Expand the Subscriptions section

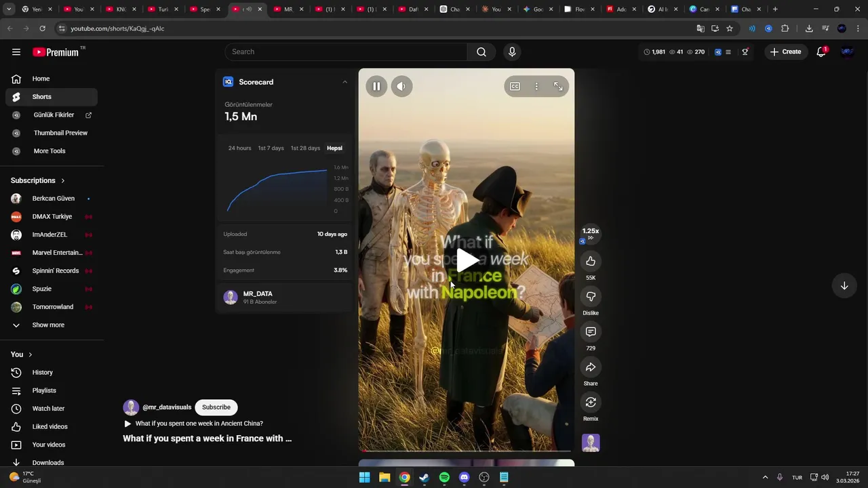[38, 180]
